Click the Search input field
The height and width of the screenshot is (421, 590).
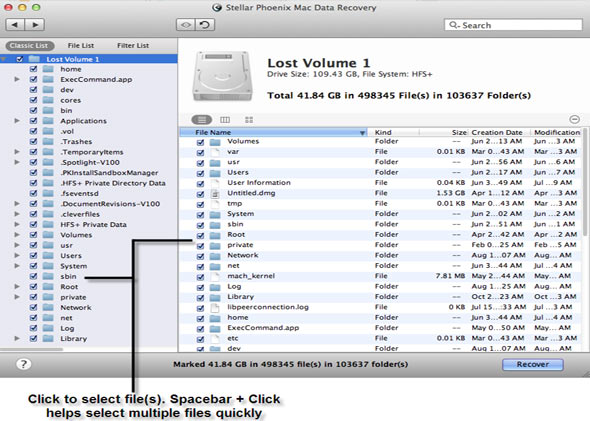pos(513,25)
